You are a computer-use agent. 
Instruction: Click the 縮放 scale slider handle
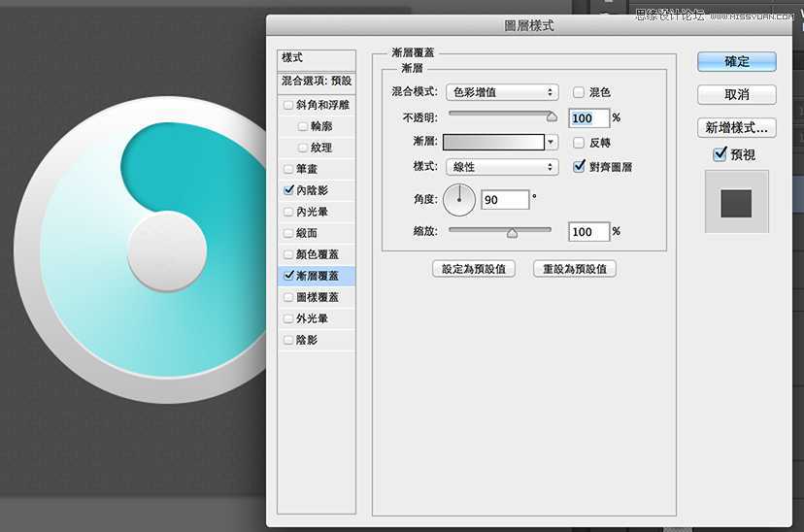tap(512, 232)
